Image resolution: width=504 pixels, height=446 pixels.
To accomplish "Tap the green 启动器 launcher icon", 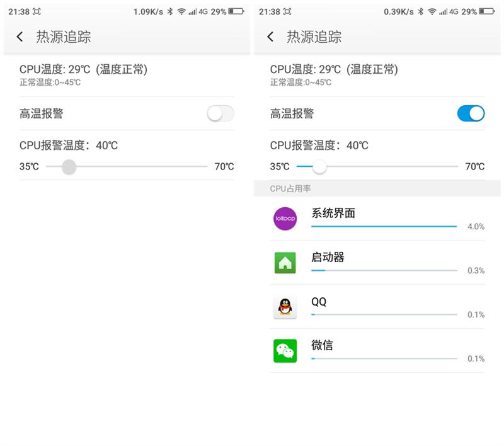I will [x=285, y=263].
